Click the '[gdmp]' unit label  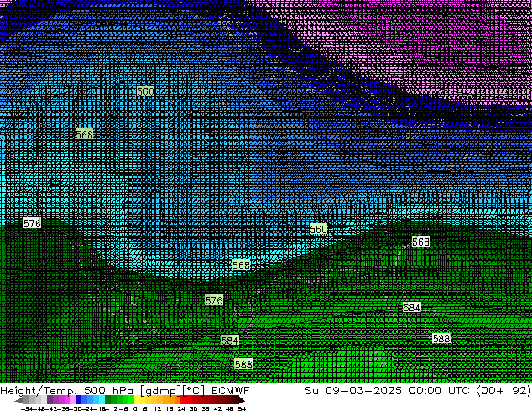coord(161,391)
